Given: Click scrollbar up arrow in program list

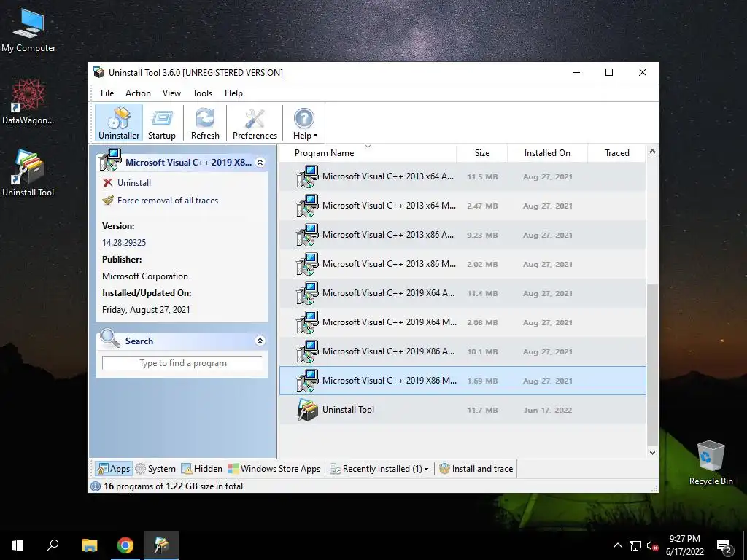Looking at the screenshot, I should (x=652, y=152).
